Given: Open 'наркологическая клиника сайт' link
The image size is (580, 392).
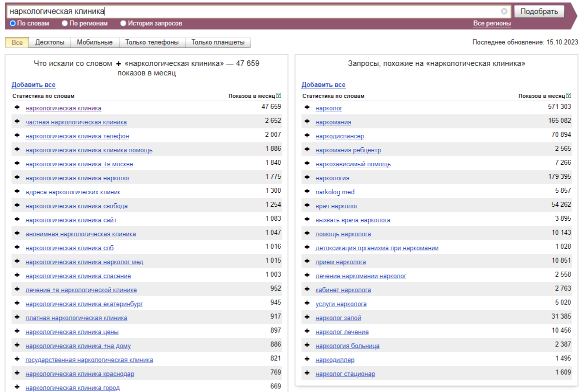Looking at the screenshot, I should (71, 220).
